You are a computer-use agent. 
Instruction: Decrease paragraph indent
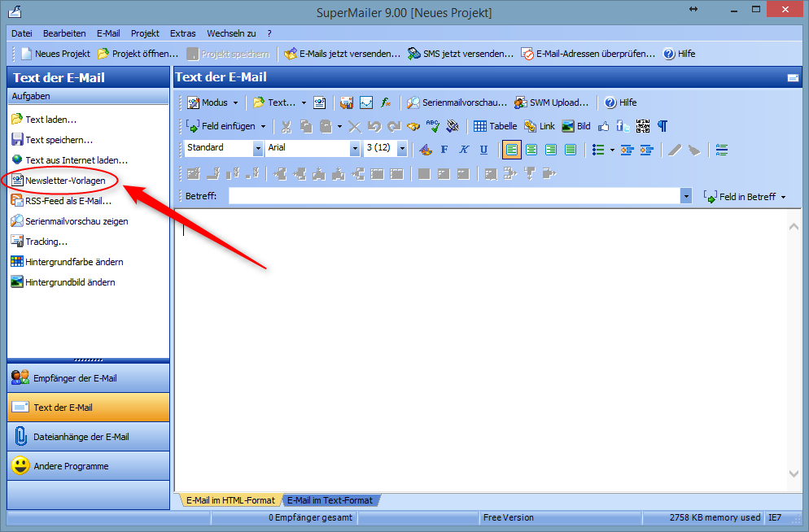[x=627, y=150]
